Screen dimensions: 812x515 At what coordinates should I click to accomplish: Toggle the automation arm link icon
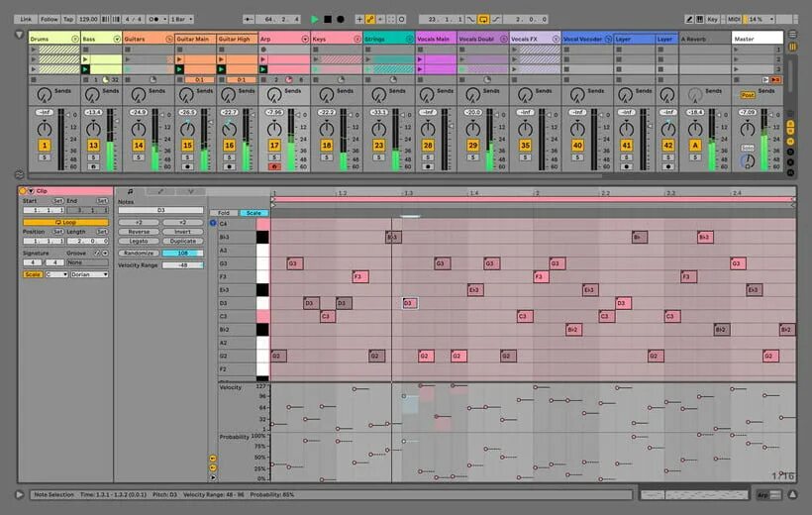[x=369, y=19]
